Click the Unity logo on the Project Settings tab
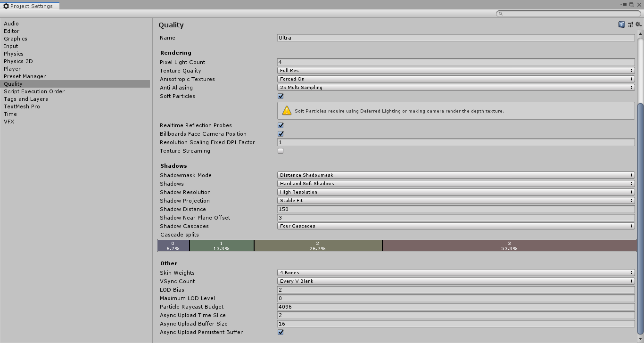The image size is (644, 343). (x=5, y=6)
